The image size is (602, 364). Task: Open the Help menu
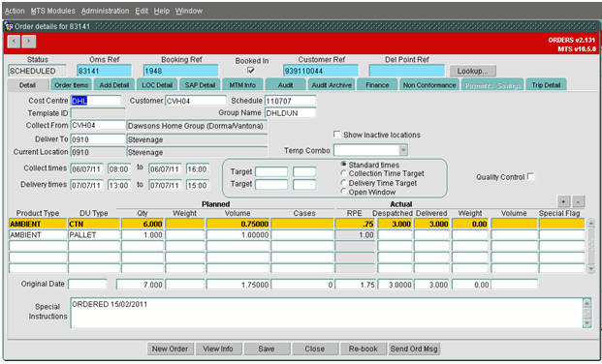click(162, 11)
